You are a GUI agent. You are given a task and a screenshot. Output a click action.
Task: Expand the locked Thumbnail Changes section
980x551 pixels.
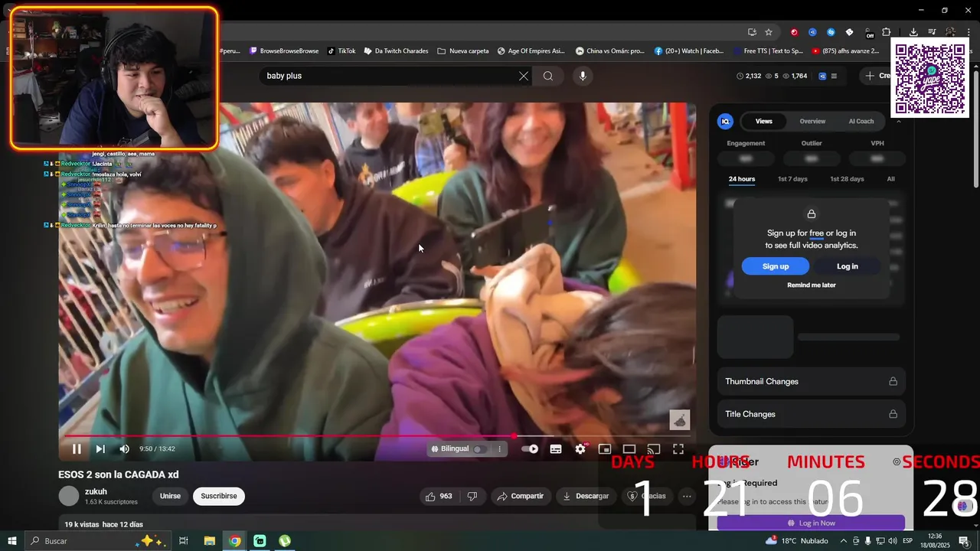pyautogui.click(x=812, y=382)
